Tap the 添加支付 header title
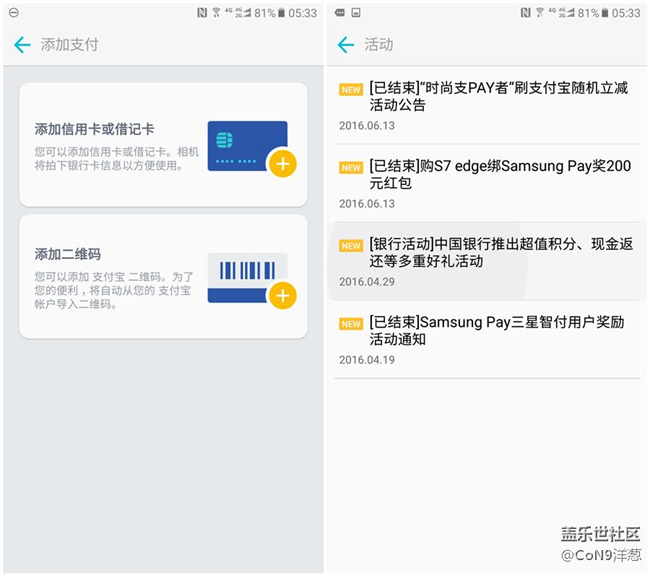The image size is (650, 576). click(x=70, y=45)
